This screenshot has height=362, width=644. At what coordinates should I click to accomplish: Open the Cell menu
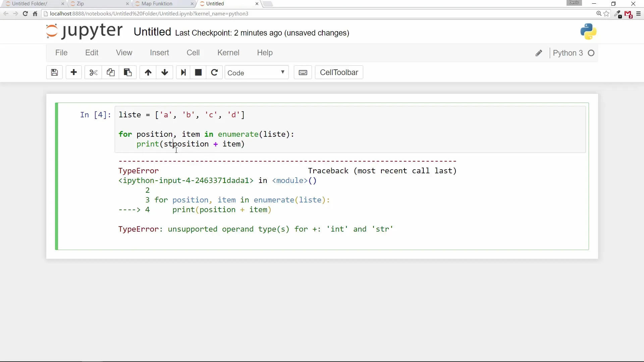tap(193, 53)
